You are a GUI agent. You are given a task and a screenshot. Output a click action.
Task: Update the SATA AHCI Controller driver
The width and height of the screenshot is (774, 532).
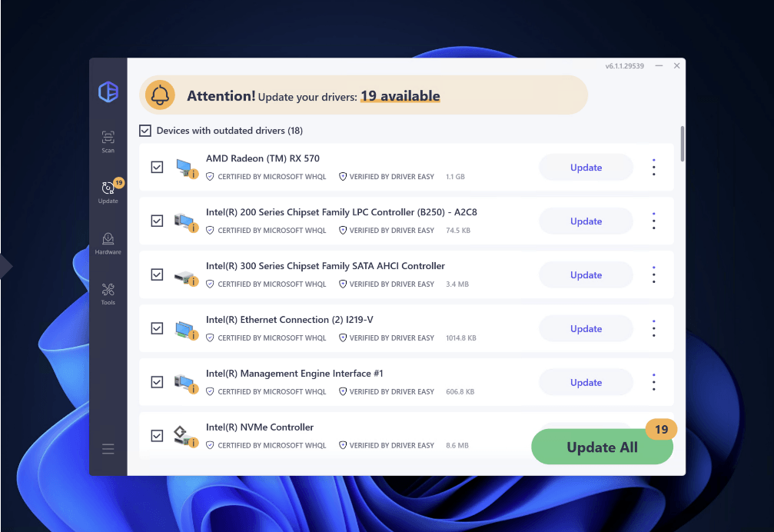(586, 275)
